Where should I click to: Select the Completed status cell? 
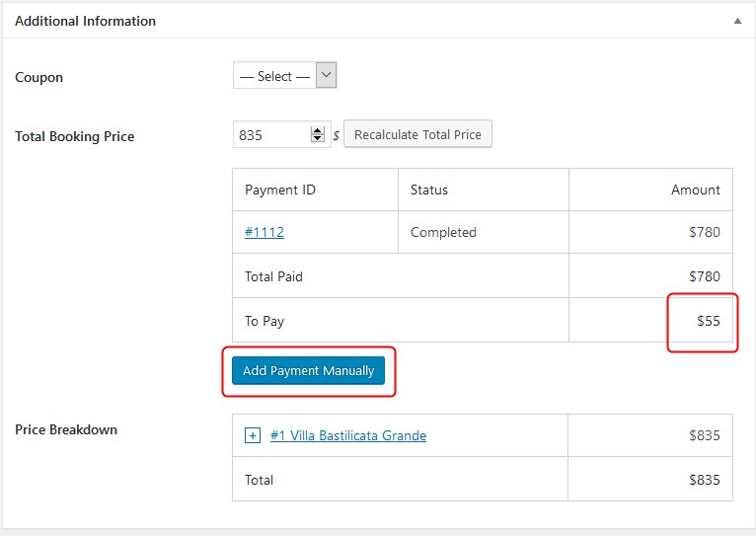coord(443,233)
